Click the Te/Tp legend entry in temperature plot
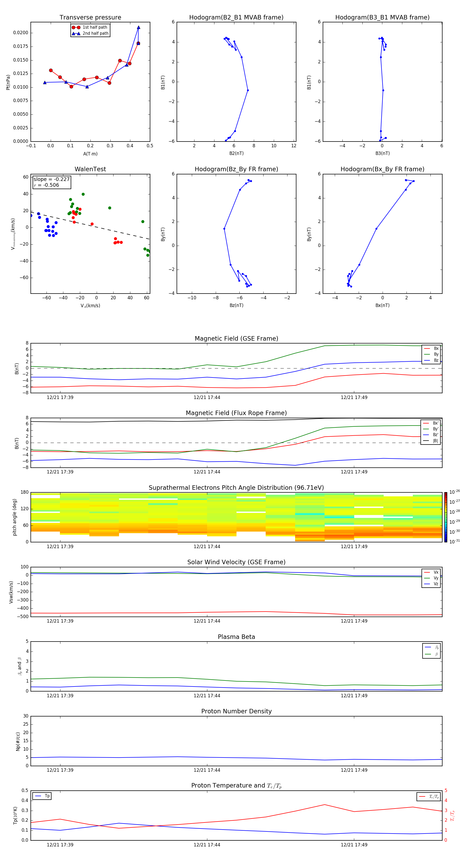 429,797
